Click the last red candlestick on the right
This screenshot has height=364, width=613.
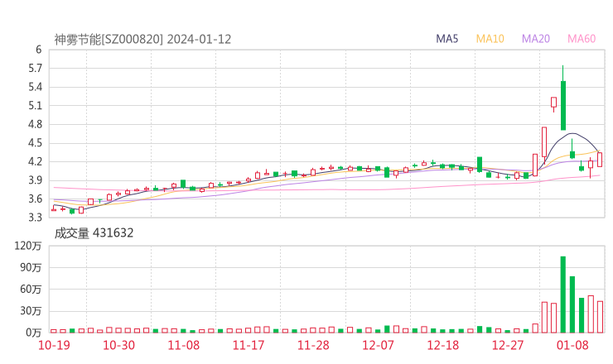tap(600, 160)
